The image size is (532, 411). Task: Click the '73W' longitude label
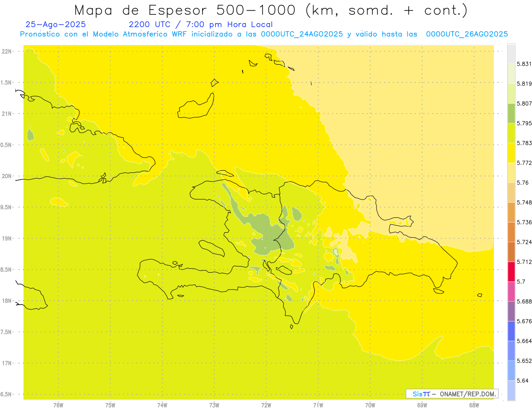coord(214,405)
